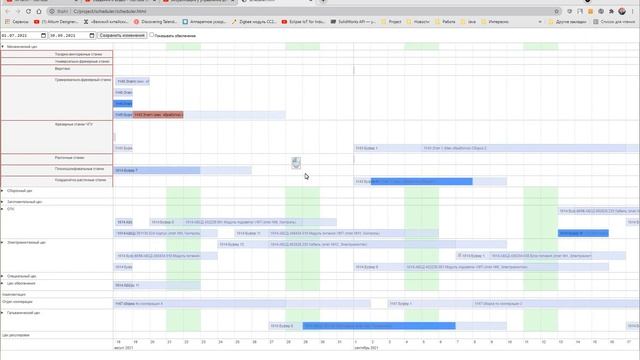Open the Другие закладки folder
640x360 pixels.
[x=568, y=22]
